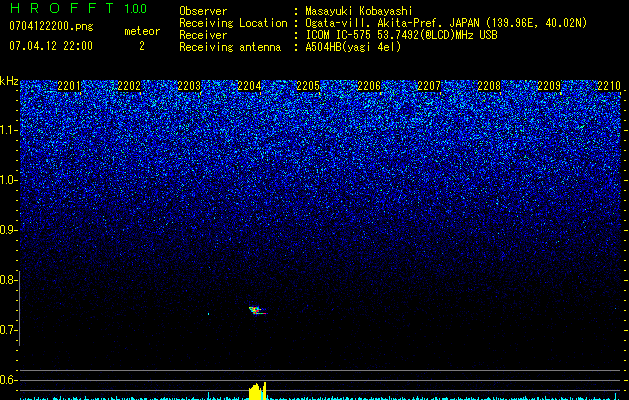Click the Ogata-vill. Akita-Pref. JAPAN location text
Viewport: 629px width, 400px height.
pos(446,23)
